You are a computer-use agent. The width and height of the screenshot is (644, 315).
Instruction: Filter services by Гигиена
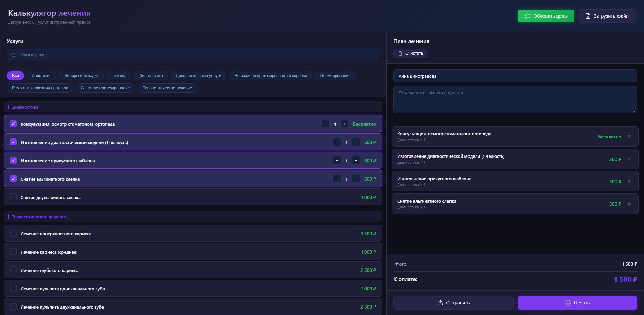pos(119,76)
